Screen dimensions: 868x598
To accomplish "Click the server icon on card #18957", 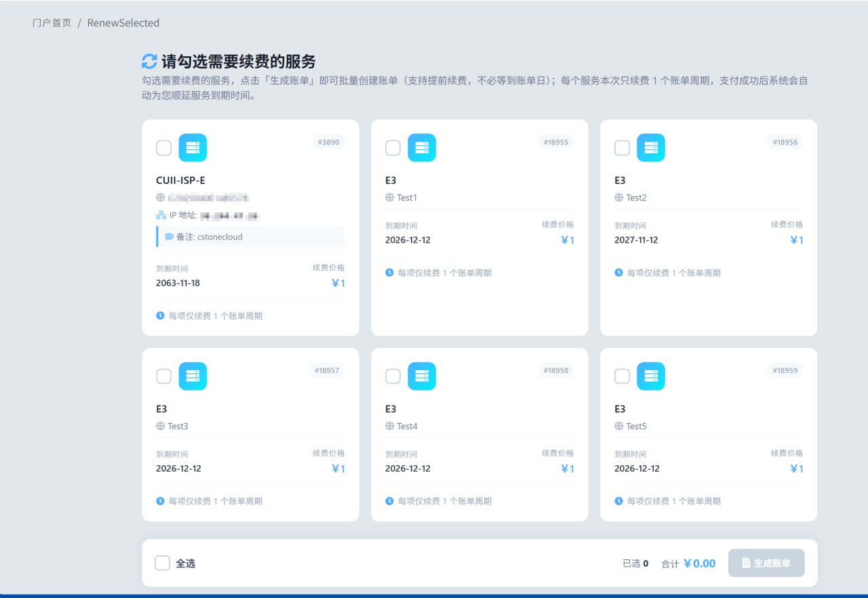I will pyautogui.click(x=193, y=376).
